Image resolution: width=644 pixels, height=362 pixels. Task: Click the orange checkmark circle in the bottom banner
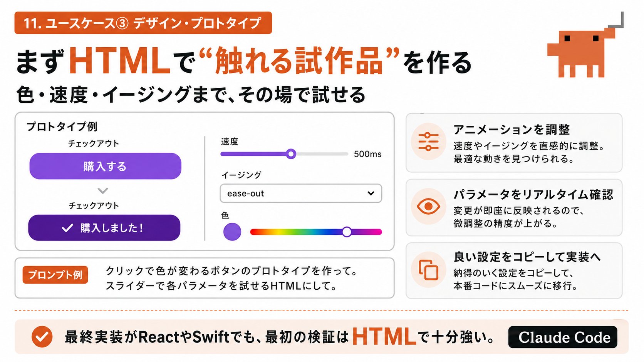coord(42,337)
